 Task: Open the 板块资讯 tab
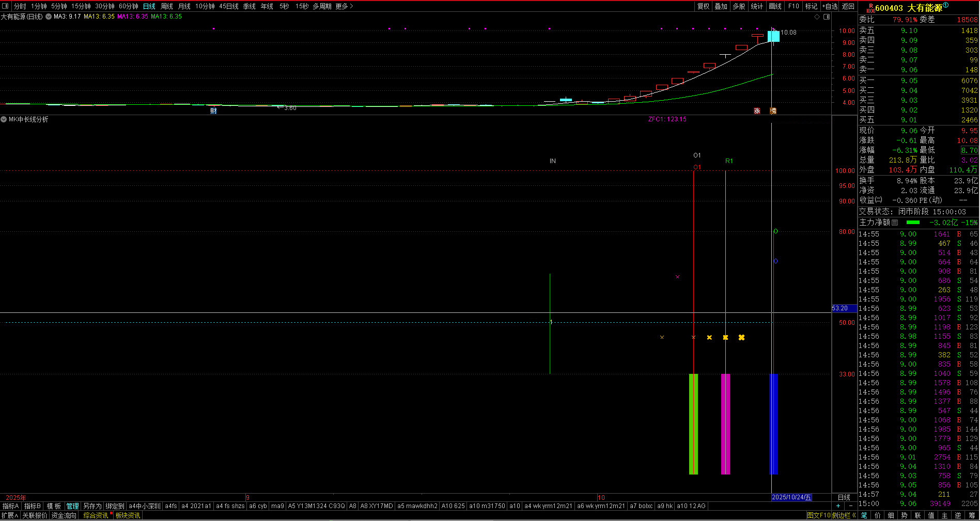pyautogui.click(x=128, y=515)
